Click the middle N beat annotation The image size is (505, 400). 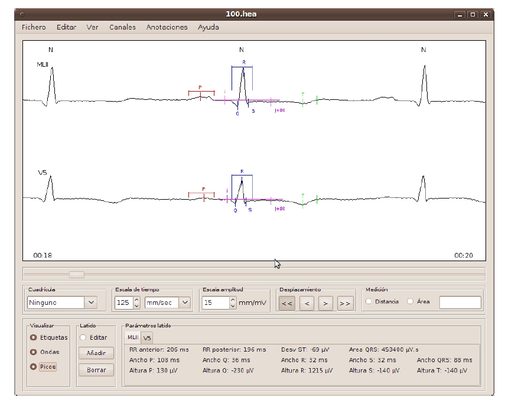(x=241, y=50)
